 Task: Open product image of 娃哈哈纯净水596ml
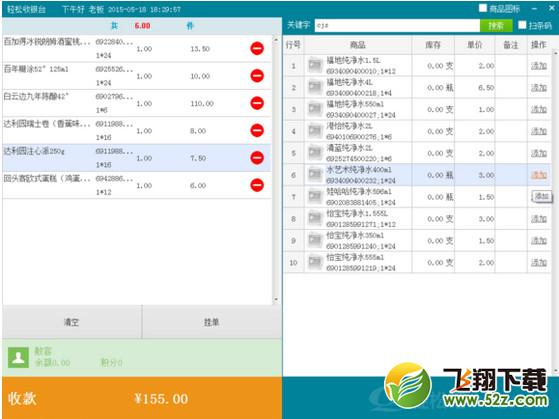pyautogui.click(x=315, y=196)
